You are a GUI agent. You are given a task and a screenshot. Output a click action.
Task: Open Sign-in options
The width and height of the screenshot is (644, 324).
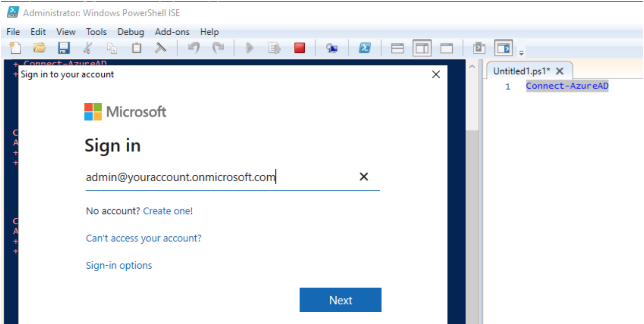[x=119, y=265]
